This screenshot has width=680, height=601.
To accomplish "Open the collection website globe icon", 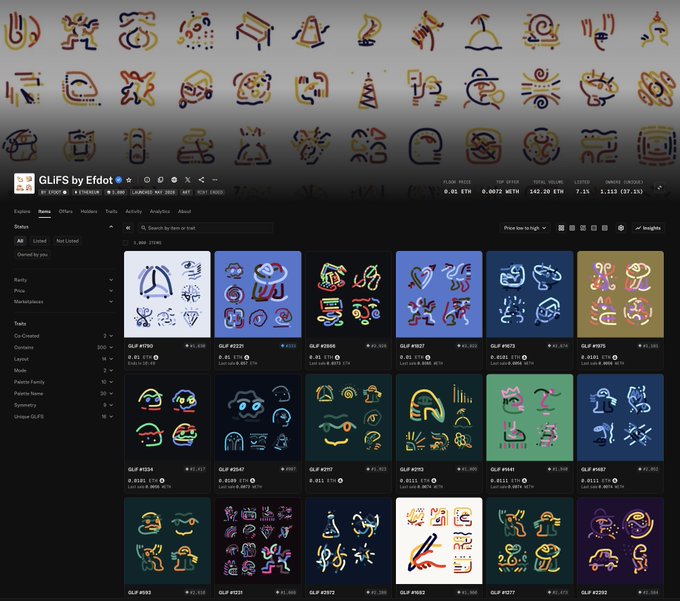I will 174,180.
